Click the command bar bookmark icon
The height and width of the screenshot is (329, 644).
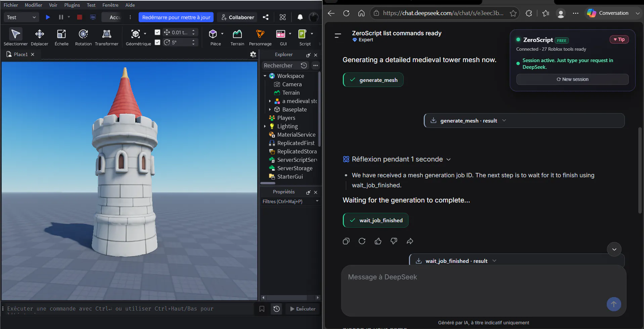click(262, 309)
